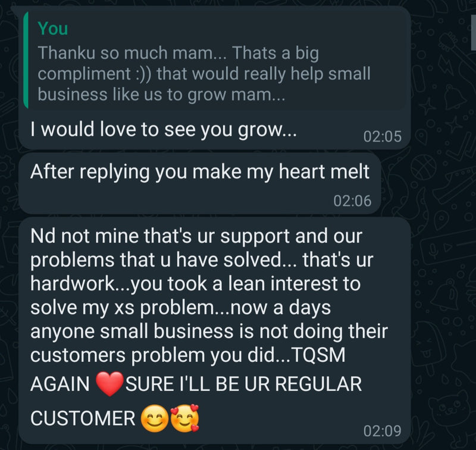Click the word "hardwork" in the long message
This screenshot has width=476, height=450.
(x=74, y=284)
